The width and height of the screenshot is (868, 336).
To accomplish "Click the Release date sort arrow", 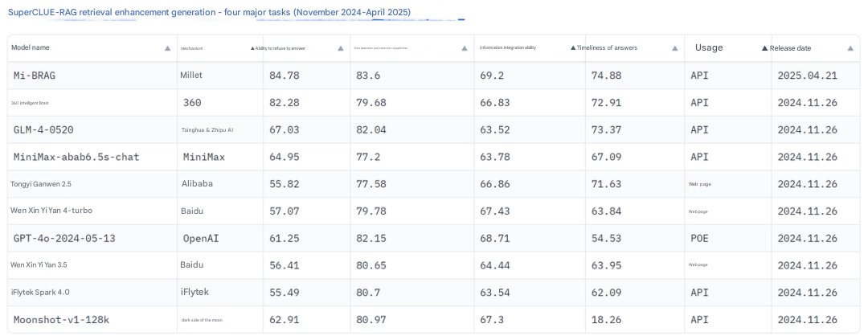I will point(850,48).
